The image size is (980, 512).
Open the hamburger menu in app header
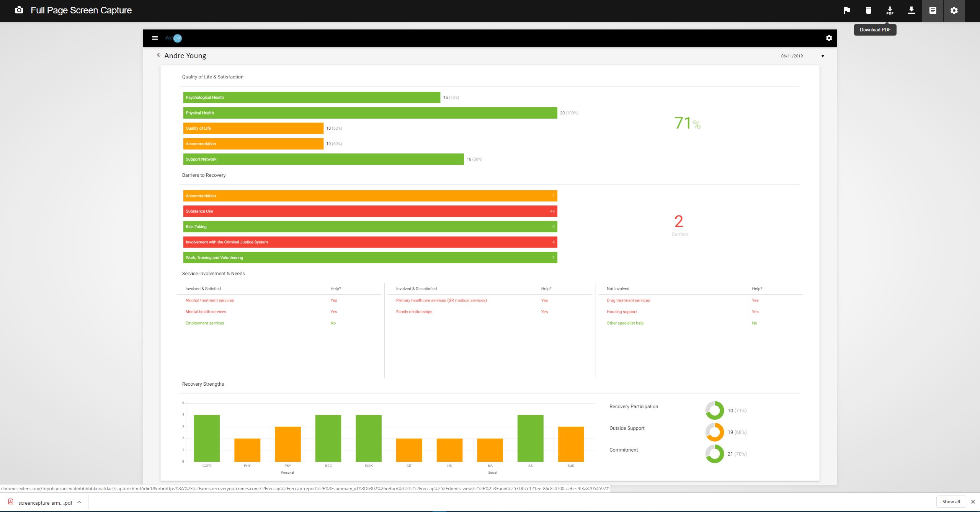tap(155, 38)
